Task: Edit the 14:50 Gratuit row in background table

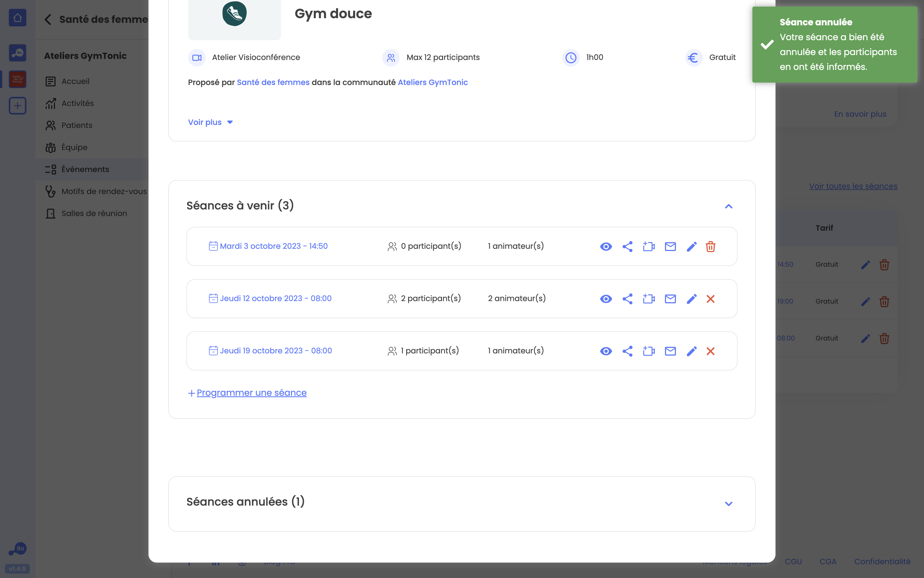Action: (x=866, y=265)
